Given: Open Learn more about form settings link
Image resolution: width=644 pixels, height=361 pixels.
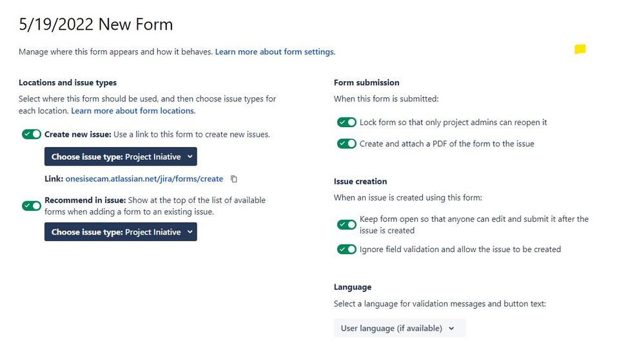Looking at the screenshot, I should coord(275,52).
